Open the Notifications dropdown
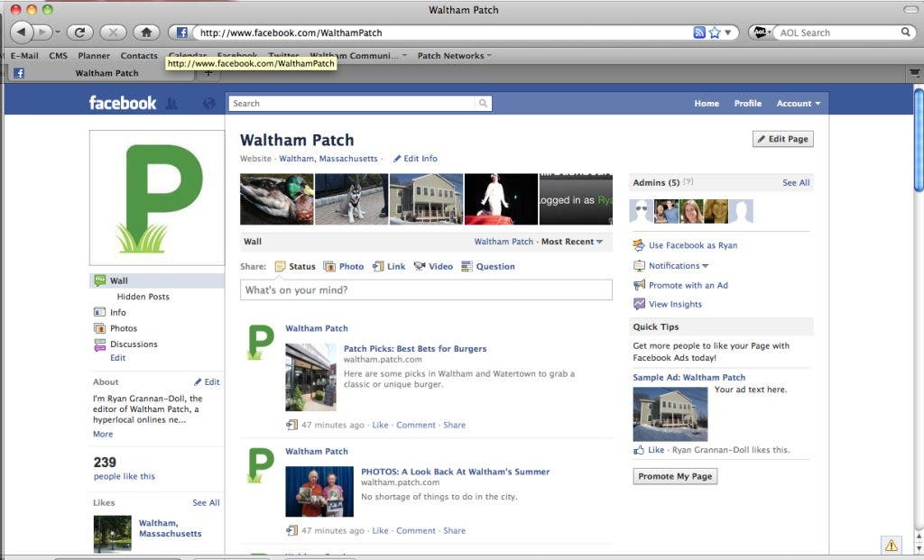 point(679,266)
